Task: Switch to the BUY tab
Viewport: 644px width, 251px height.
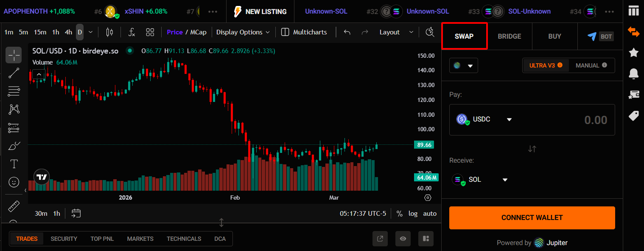Action: click(x=554, y=37)
